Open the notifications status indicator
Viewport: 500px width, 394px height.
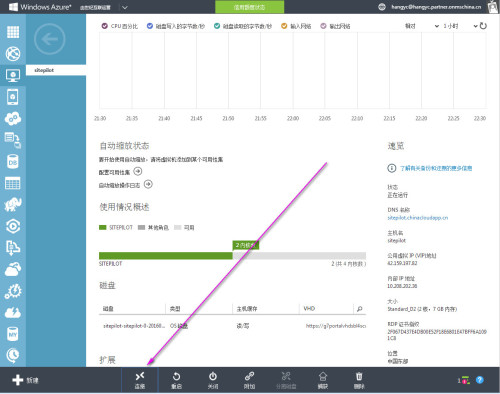pos(464,380)
